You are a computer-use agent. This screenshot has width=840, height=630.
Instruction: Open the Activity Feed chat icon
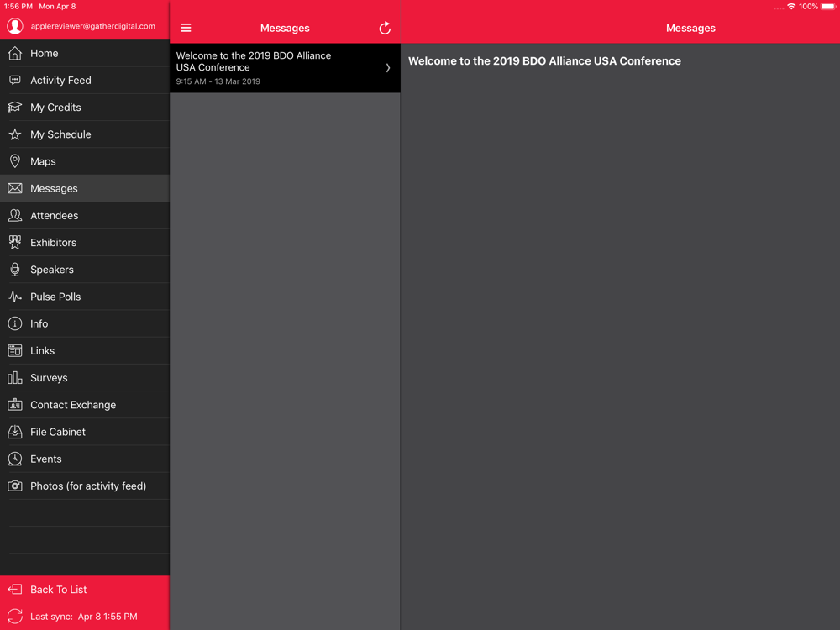[15, 80]
